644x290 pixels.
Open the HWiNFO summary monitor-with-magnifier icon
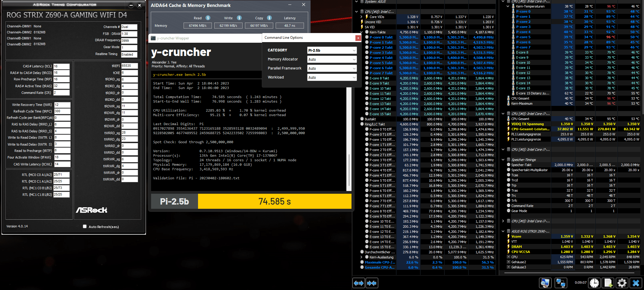pyautogui.click(x=545, y=283)
